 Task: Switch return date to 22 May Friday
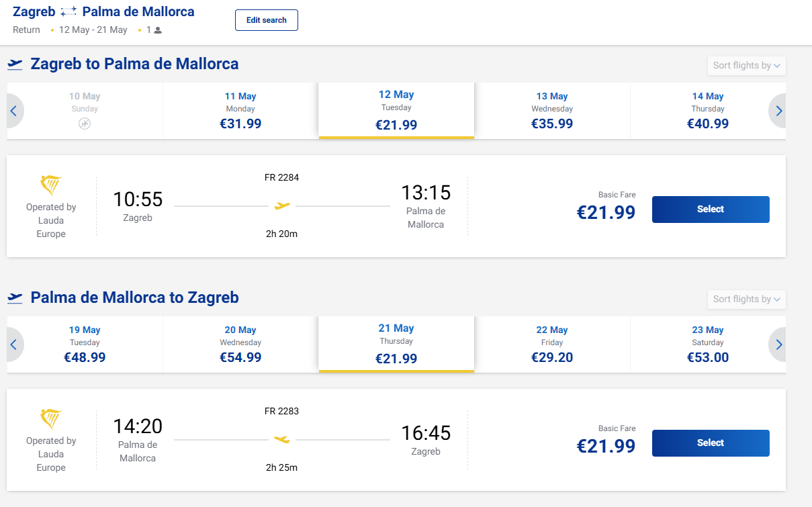[552, 344]
